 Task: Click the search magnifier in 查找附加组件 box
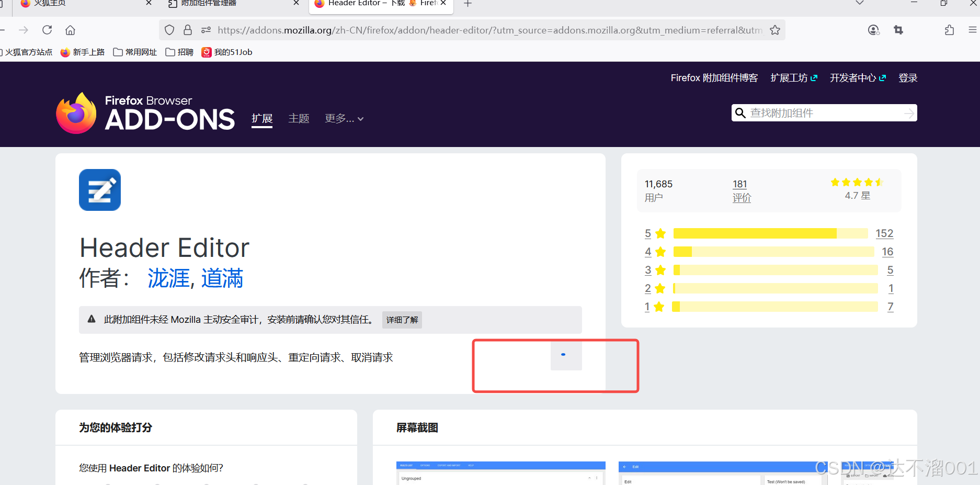pyautogui.click(x=740, y=112)
